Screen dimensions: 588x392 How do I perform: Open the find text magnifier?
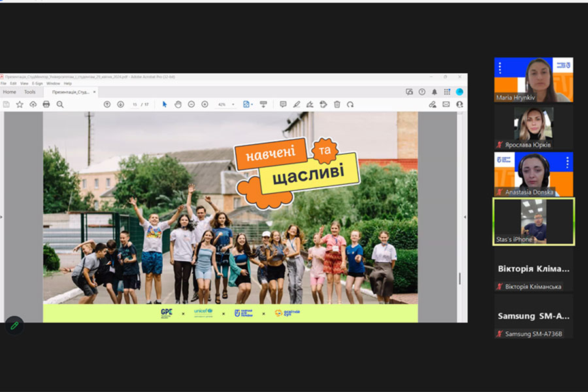60,105
